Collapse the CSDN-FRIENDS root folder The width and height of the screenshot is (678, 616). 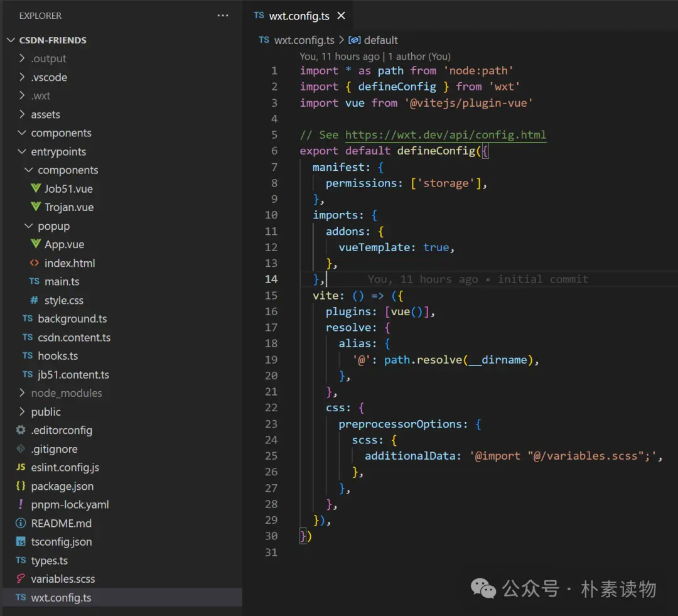tap(11, 40)
